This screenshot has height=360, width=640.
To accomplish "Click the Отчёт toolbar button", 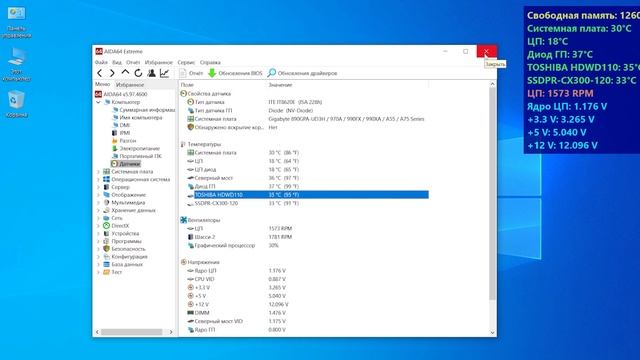I will click(x=191, y=73).
